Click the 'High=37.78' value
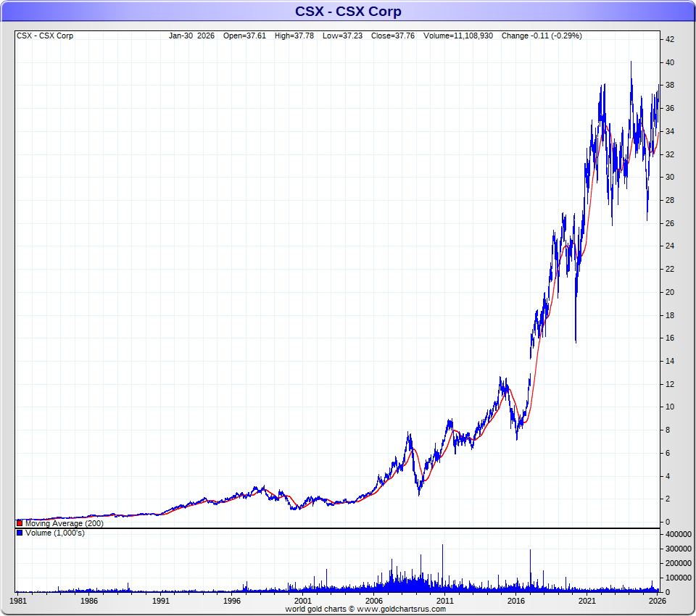The image size is (696, 616). [x=294, y=36]
